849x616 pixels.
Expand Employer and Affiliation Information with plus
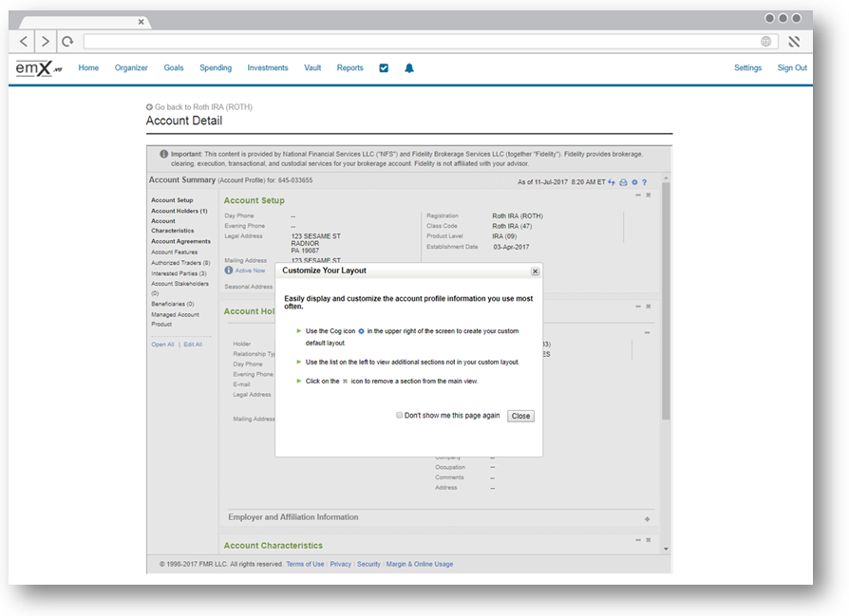tap(647, 519)
